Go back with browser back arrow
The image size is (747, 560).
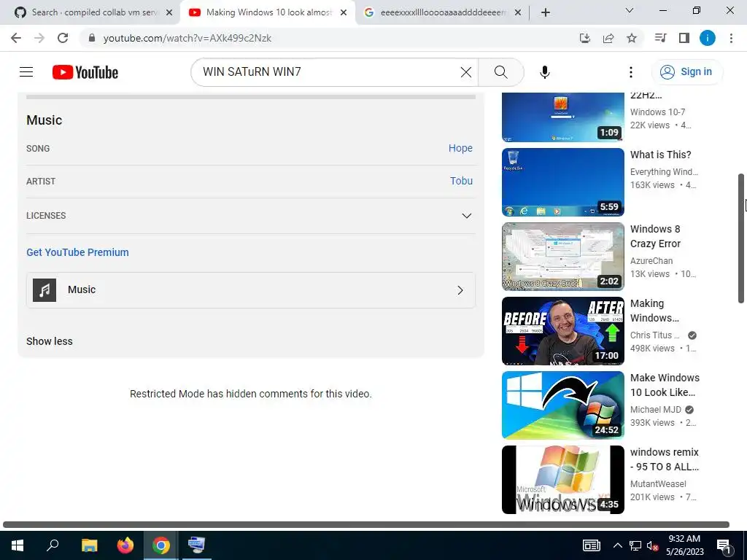[16, 38]
